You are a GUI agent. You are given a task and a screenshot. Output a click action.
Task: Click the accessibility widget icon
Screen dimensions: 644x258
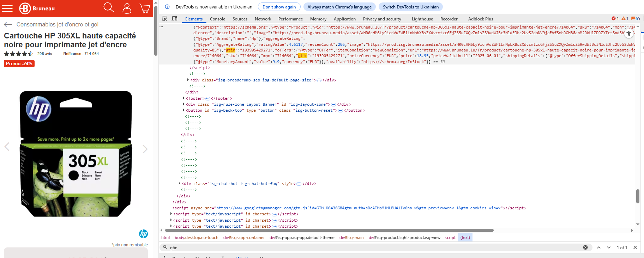[629, 34]
